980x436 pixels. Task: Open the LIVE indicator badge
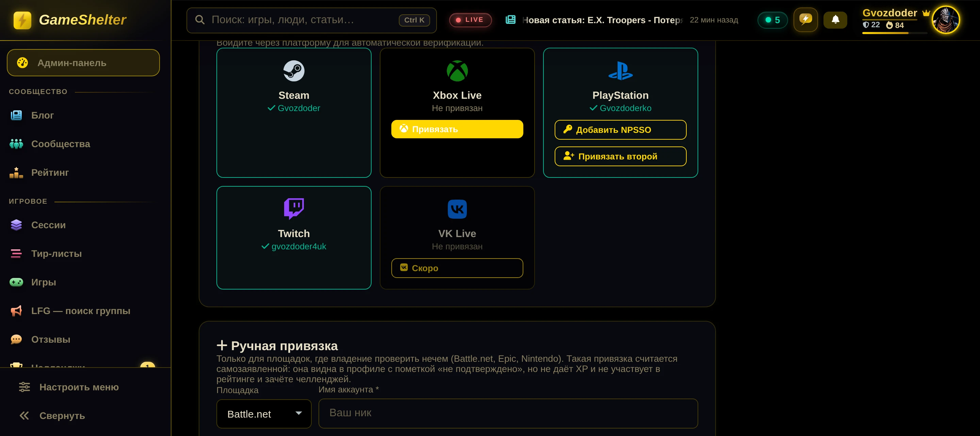pyautogui.click(x=470, y=20)
